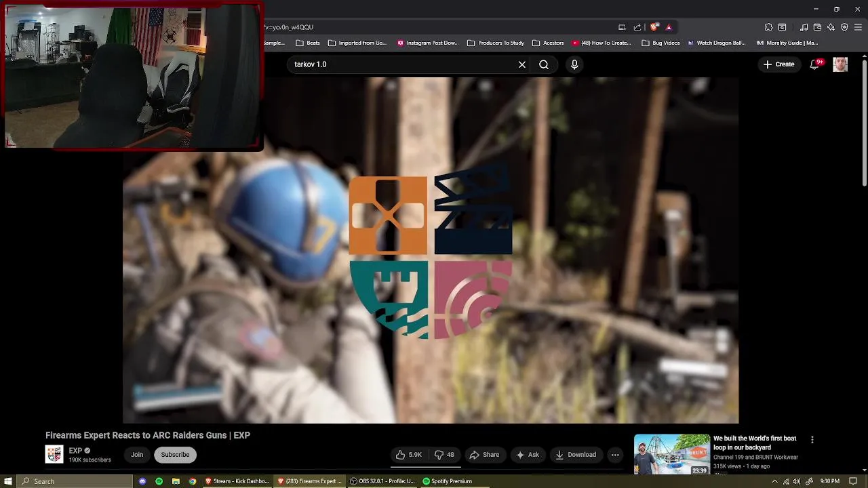This screenshot has width=868, height=488.
Task: Open the Morality Guide bookmark
Action: [787, 43]
